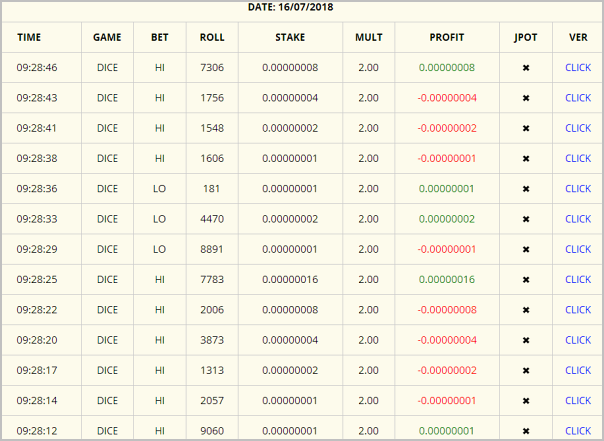
Task: Click the jackpot X icon in 09:28:29 row
Action: pos(526,250)
